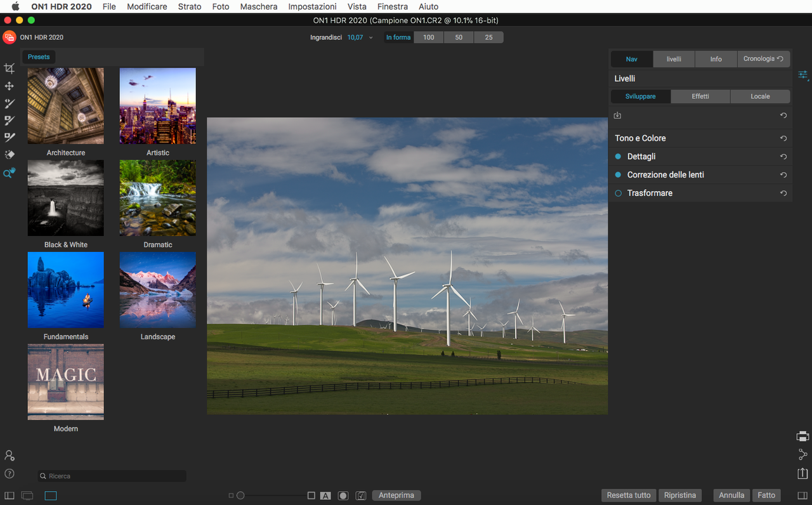Click the Resetta tutto button
The width and height of the screenshot is (812, 505).
pos(628,495)
